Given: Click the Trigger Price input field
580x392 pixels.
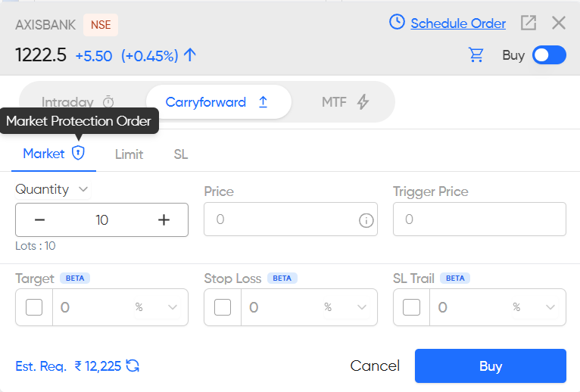Looking at the screenshot, I should tap(479, 219).
